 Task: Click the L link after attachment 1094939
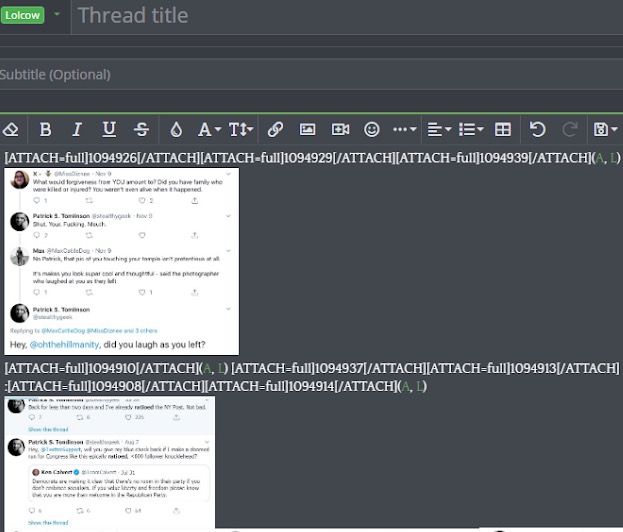pyautogui.click(x=614, y=158)
